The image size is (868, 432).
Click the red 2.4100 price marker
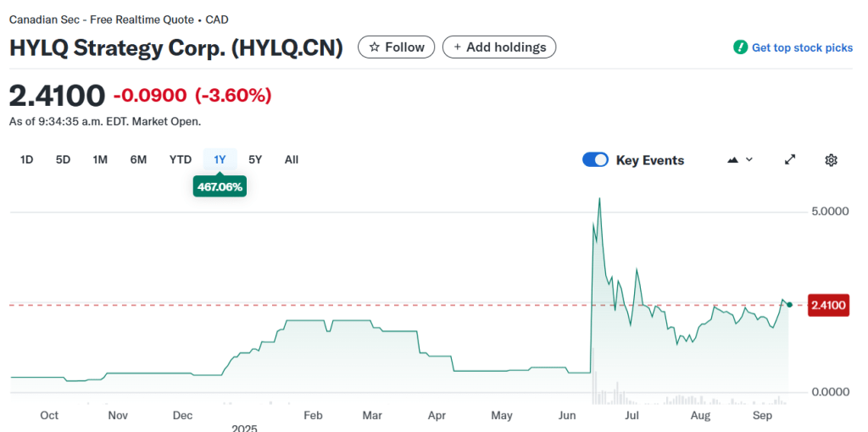[829, 305]
